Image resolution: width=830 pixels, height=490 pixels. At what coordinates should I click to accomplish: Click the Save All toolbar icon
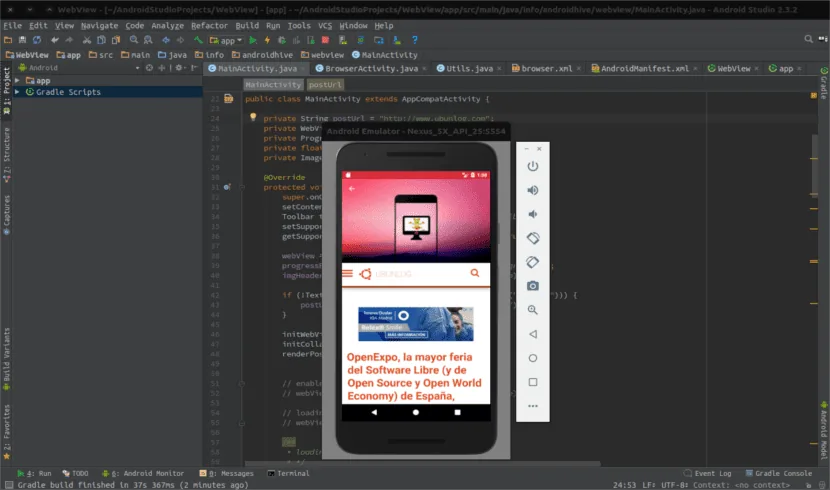[22, 40]
